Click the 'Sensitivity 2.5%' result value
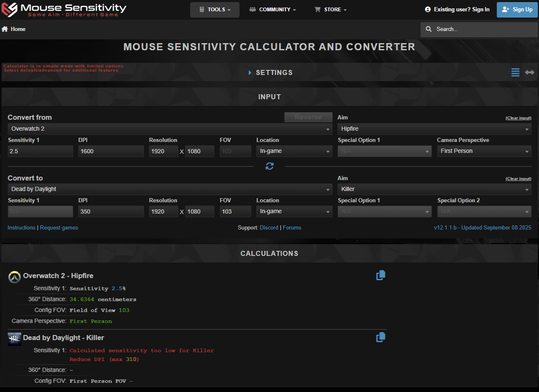The width and height of the screenshot is (539, 392). click(98, 289)
